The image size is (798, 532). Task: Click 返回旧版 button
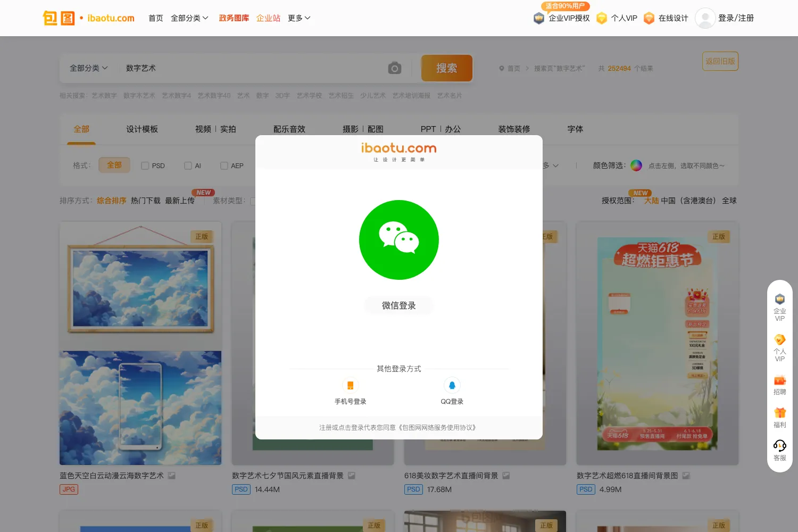pos(720,61)
